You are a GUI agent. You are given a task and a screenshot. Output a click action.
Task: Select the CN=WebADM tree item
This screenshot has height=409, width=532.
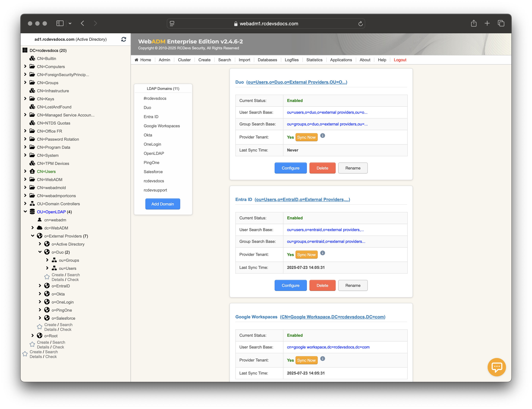click(x=50, y=179)
